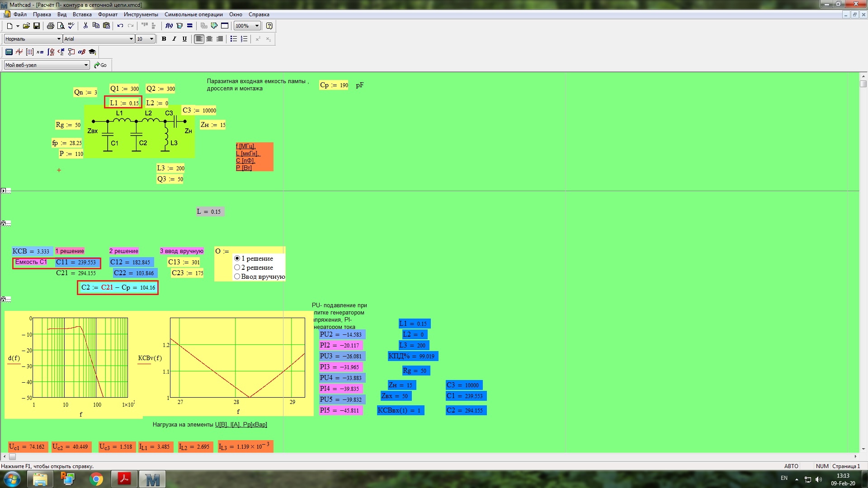
Task: Open Chrome from the taskbar
Action: tap(96, 479)
